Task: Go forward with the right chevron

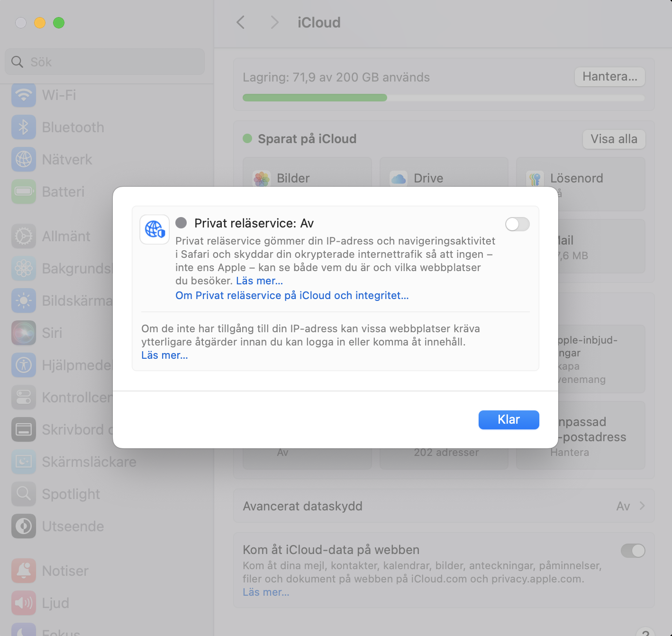Action: click(x=274, y=22)
